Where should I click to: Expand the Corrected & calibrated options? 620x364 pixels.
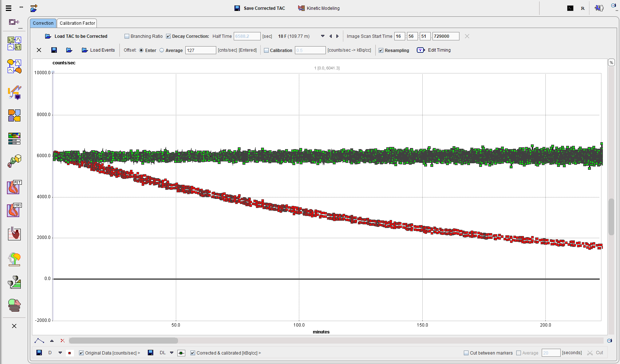tap(260, 353)
